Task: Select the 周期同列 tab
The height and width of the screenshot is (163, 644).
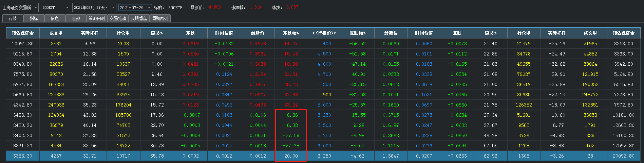Action: 160,18
